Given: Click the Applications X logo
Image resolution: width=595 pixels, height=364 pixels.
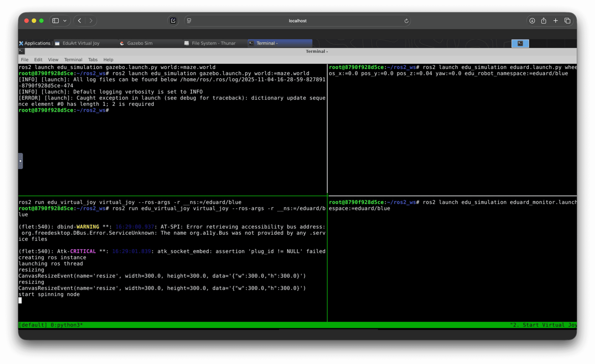Looking at the screenshot, I should [x=22, y=43].
